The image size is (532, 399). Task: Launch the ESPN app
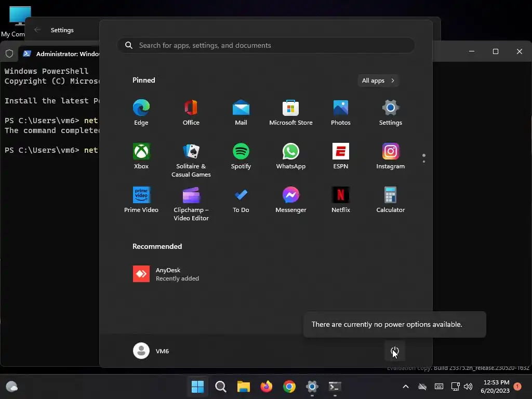click(x=341, y=156)
